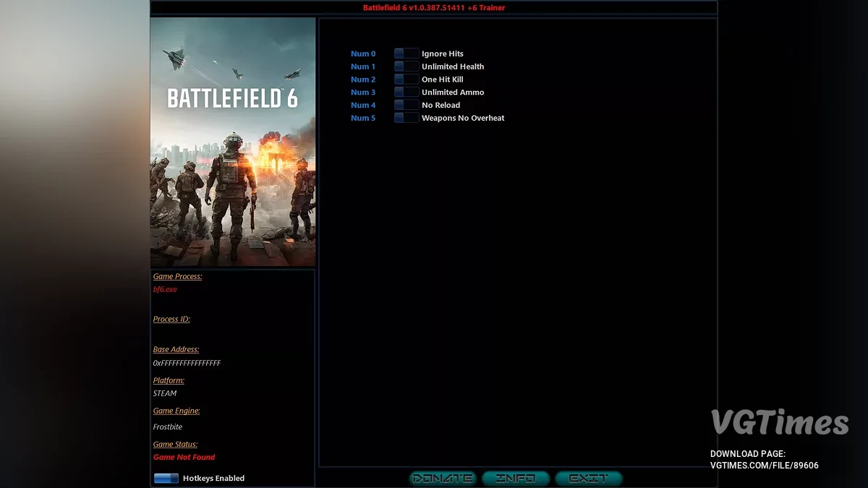
Task: Click the Game Process link
Action: 178,276
